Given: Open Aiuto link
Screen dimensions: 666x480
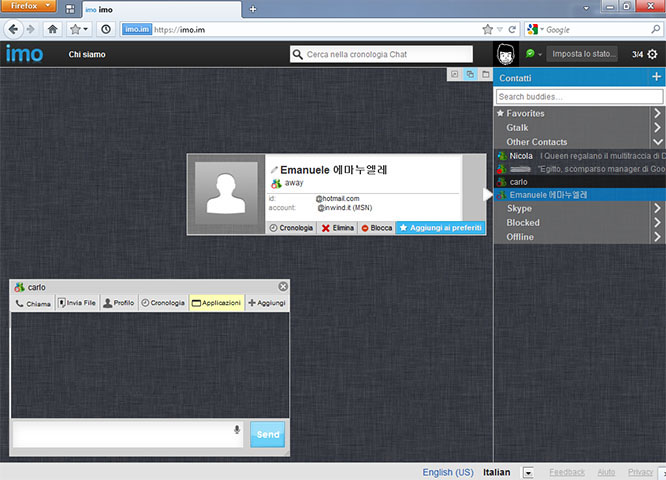Looking at the screenshot, I should [606, 472].
